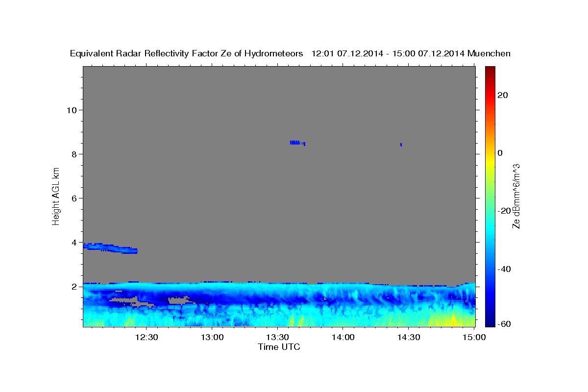Screen dimensions: 588x392
Task: Click the colorbar label -40
Action: click(x=504, y=269)
